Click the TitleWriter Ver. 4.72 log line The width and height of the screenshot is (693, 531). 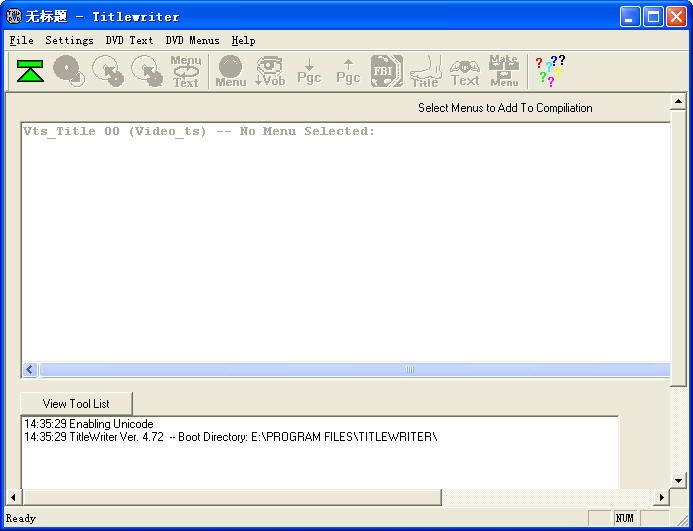click(x=231, y=437)
